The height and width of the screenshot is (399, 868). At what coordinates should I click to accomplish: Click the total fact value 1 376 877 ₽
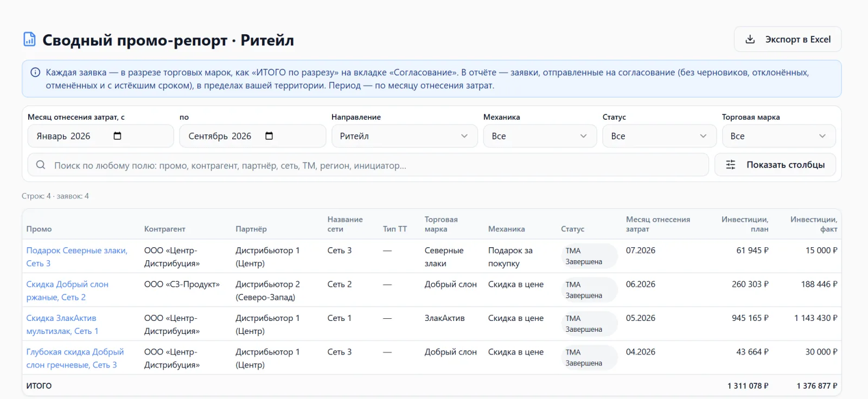tap(817, 386)
